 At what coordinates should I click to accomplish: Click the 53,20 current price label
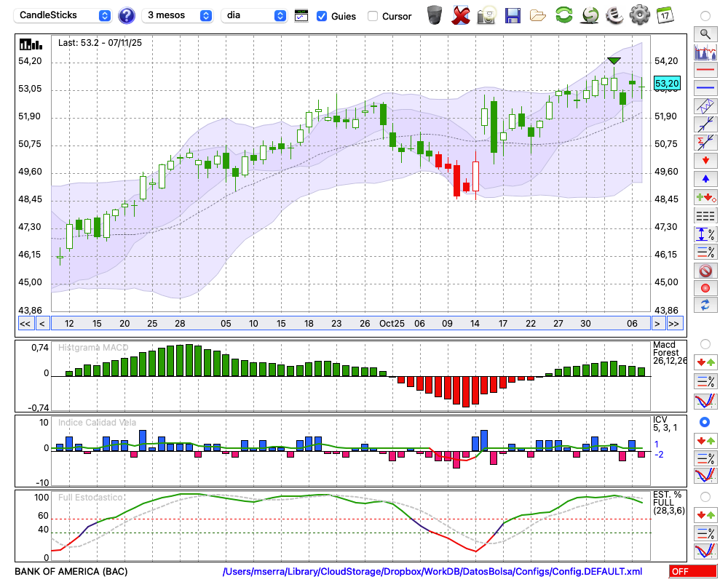point(667,84)
